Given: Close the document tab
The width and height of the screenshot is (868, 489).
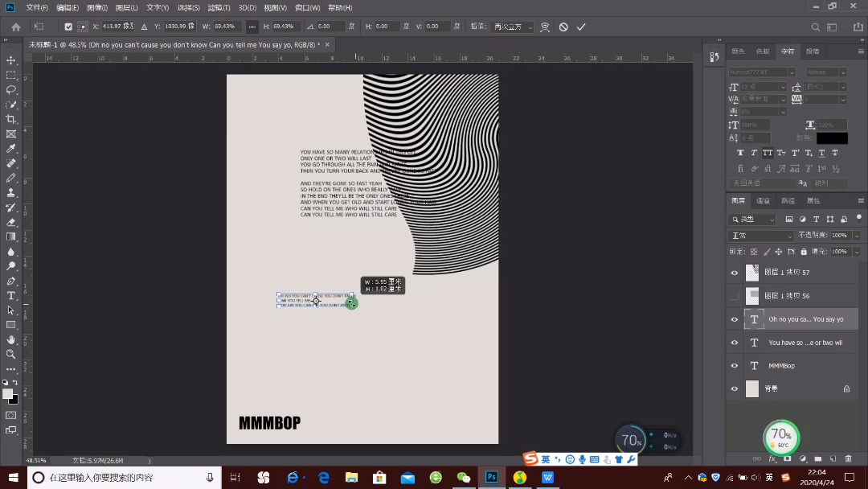Looking at the screenshot, I should coord(327,44).
